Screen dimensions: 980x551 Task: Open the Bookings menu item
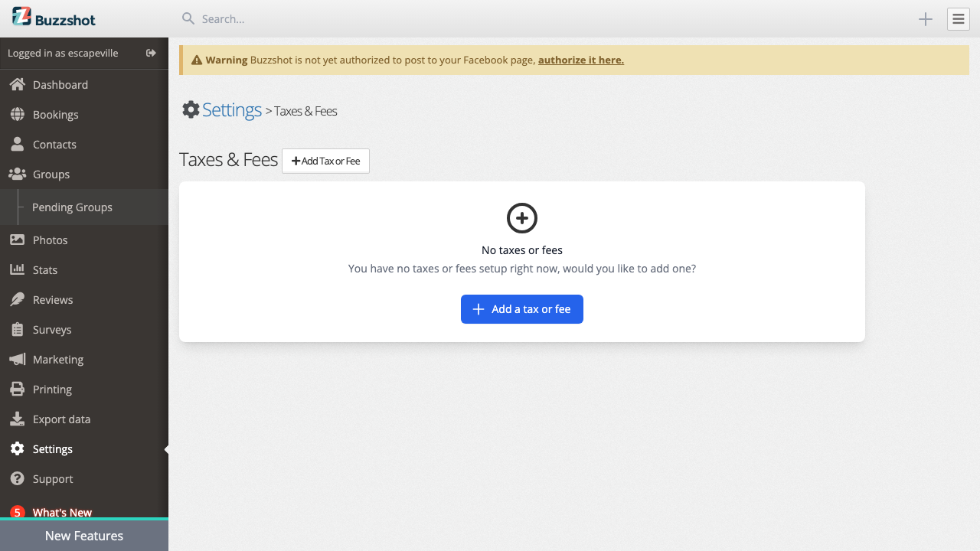(x=54, y=114)
